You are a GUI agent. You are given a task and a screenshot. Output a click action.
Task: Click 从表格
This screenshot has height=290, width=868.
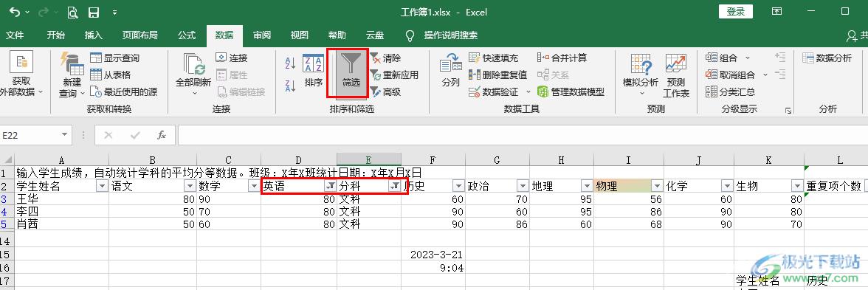click(110, 75)
